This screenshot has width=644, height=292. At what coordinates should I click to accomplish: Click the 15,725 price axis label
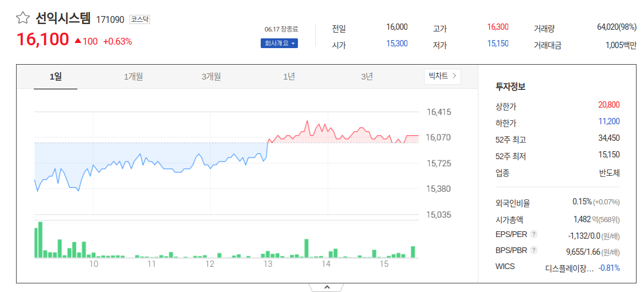pyautogui.click(x=439, y=163)
